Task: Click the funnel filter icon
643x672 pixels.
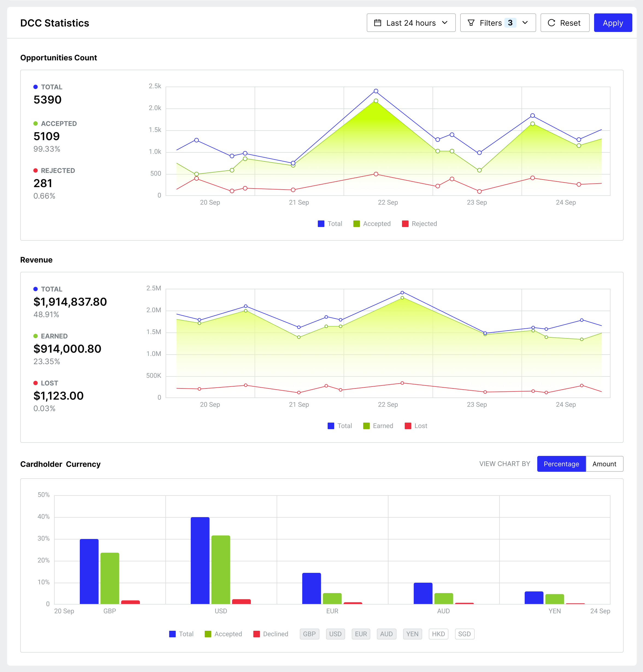Action: pos(471,23)
